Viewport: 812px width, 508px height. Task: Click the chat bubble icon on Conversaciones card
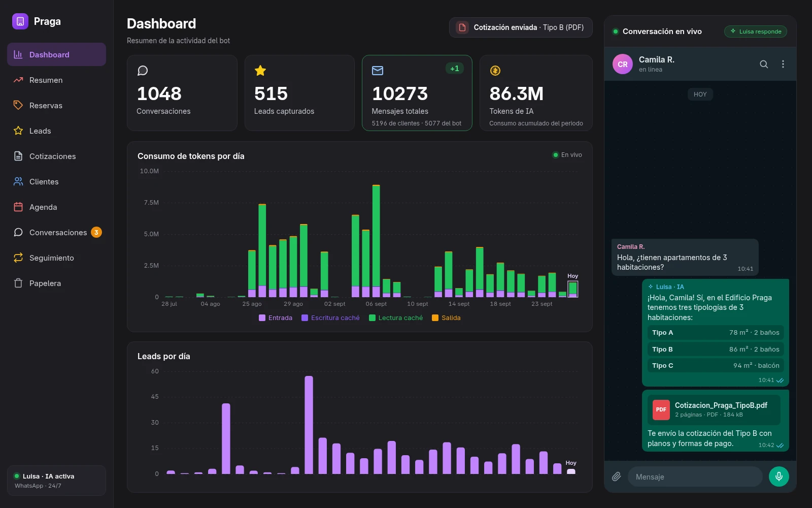143,71
